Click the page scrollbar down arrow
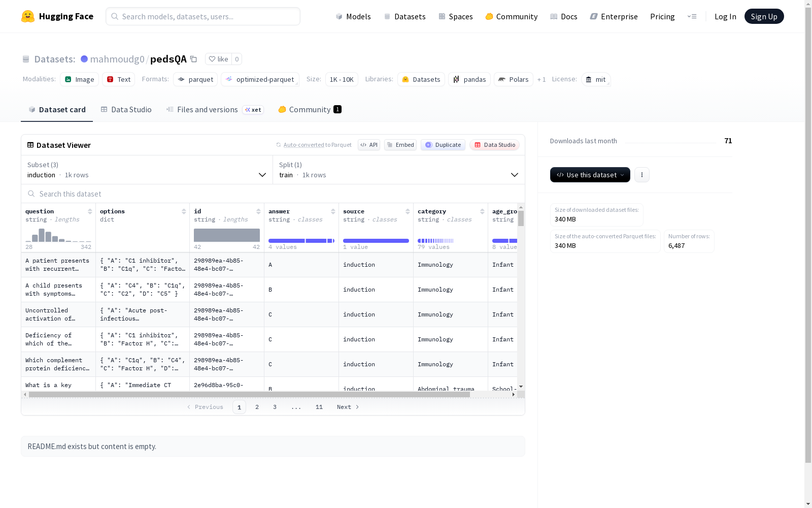This screenshot has height=508, width=812. tap(808, 504)
